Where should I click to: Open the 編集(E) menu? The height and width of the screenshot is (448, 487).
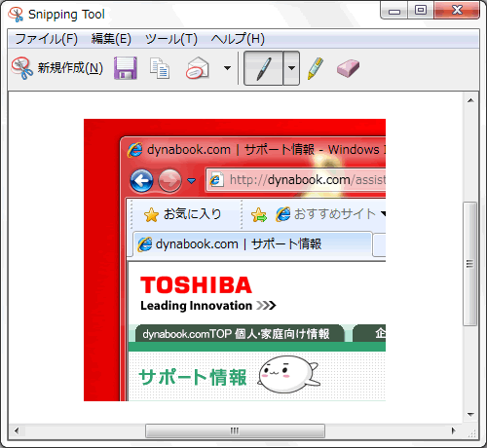(111, 39)
